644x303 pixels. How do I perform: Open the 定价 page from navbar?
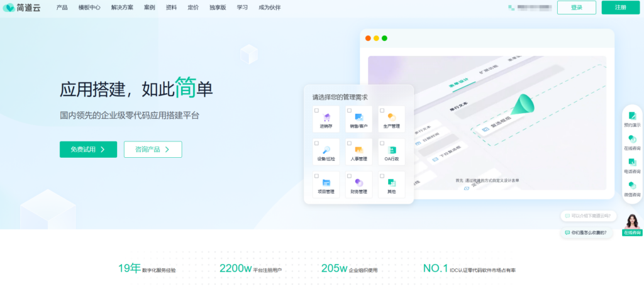[x=193, y=8]
